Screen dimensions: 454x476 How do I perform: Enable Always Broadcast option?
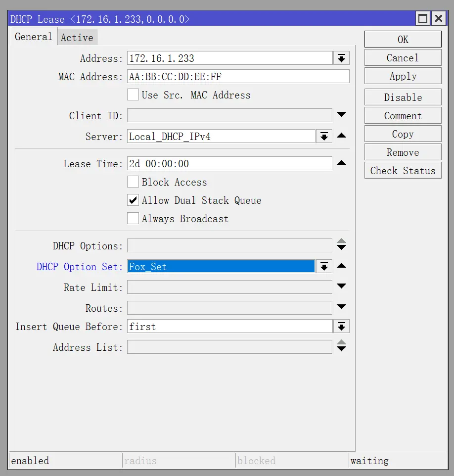coord(133,218)
